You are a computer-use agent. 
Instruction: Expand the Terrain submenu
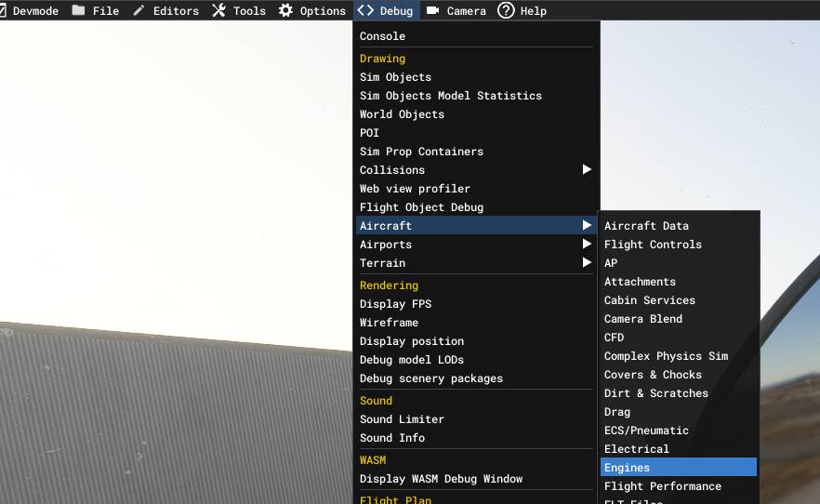(587, 263)
